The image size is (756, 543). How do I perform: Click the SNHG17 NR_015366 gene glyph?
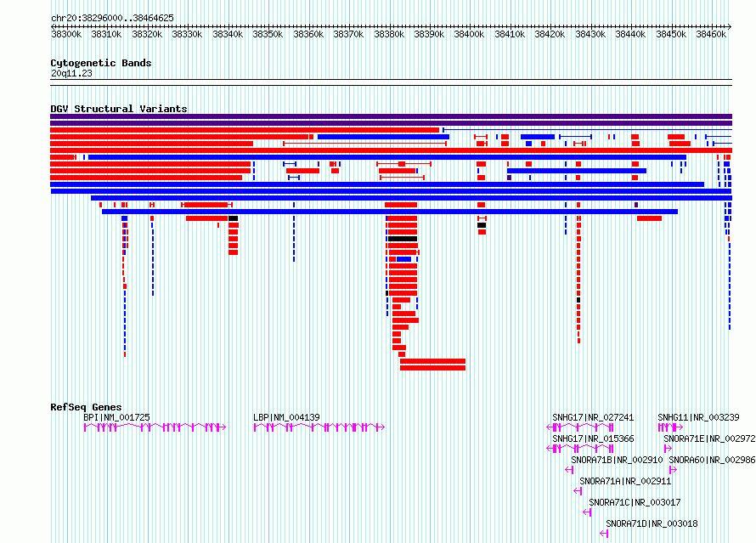click(580, 449)
